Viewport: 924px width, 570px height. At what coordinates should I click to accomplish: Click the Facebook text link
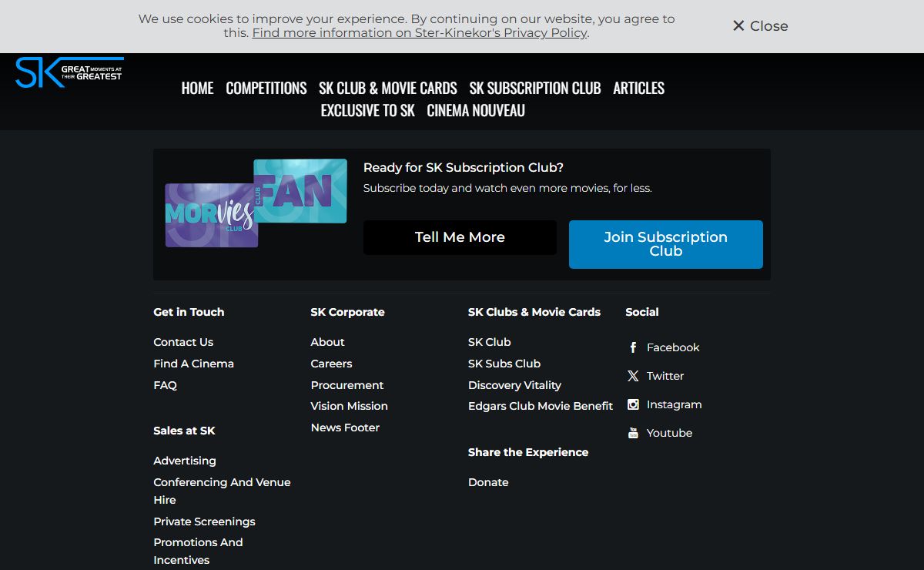click(x=673, y=347)
